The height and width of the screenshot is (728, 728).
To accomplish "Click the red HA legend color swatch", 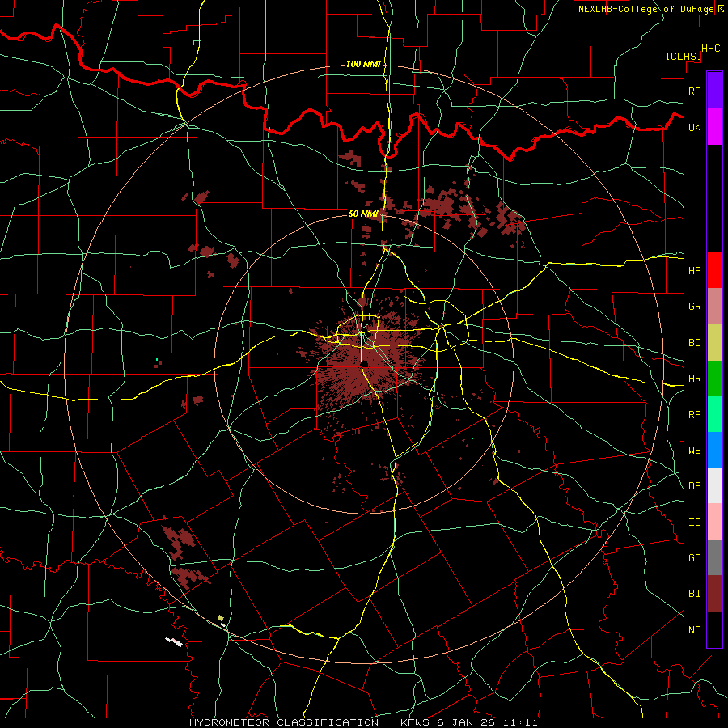I will [714, 270].
